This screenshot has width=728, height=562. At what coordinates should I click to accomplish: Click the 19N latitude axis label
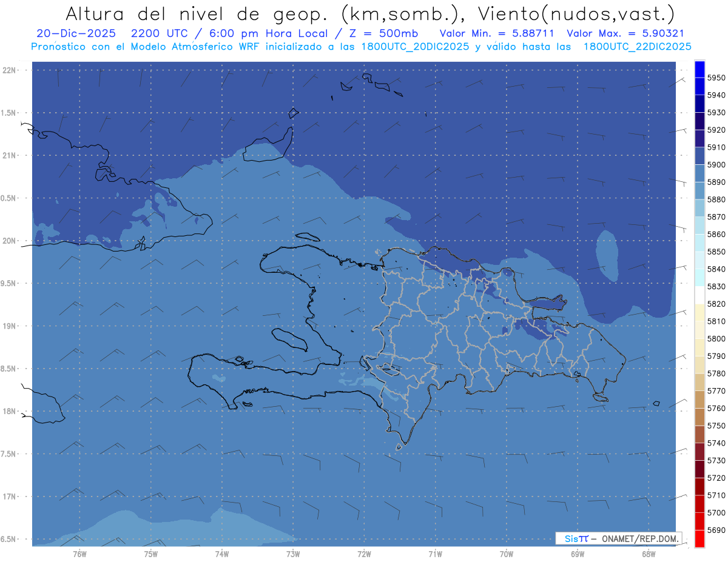pos(9,326)
